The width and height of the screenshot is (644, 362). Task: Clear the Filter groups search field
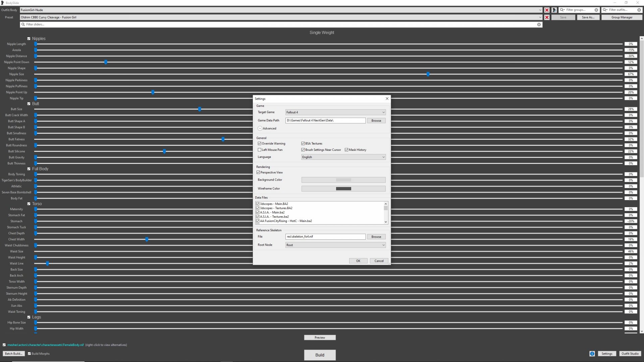coord(596,10)
